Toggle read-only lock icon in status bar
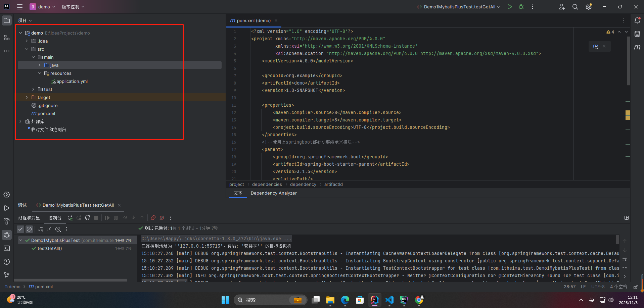 tap(636, 287)
